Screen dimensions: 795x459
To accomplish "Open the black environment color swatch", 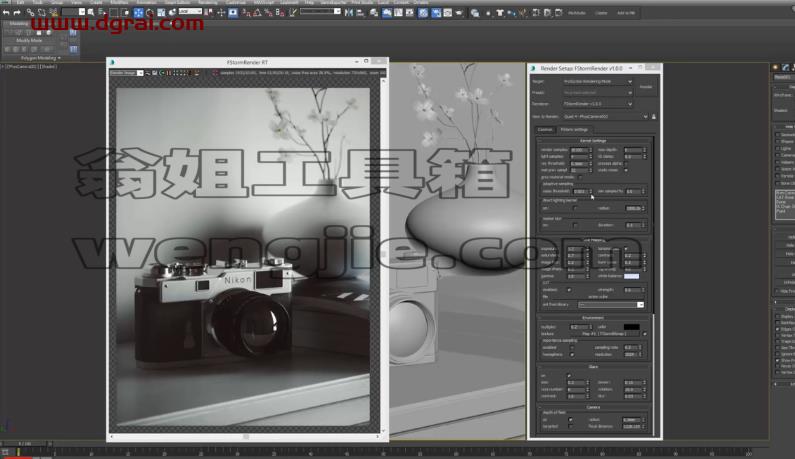I will pyautogui.click(x=631, y=327).
